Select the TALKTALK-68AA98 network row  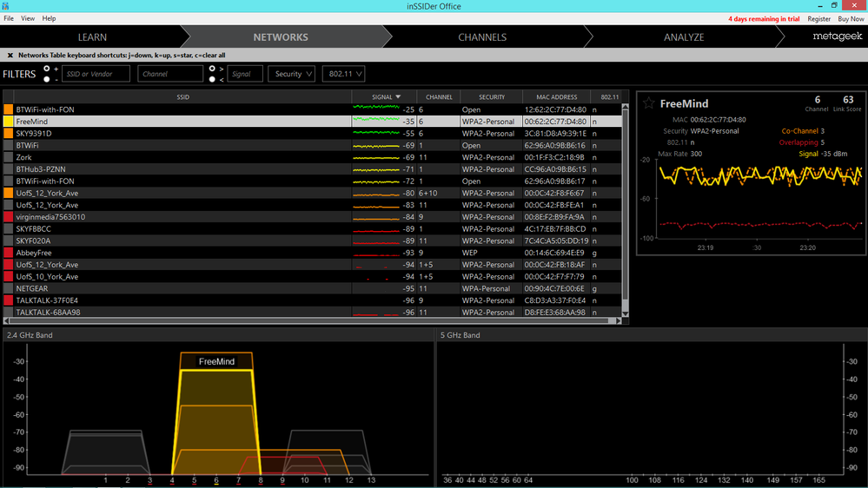tap(312, 312)
